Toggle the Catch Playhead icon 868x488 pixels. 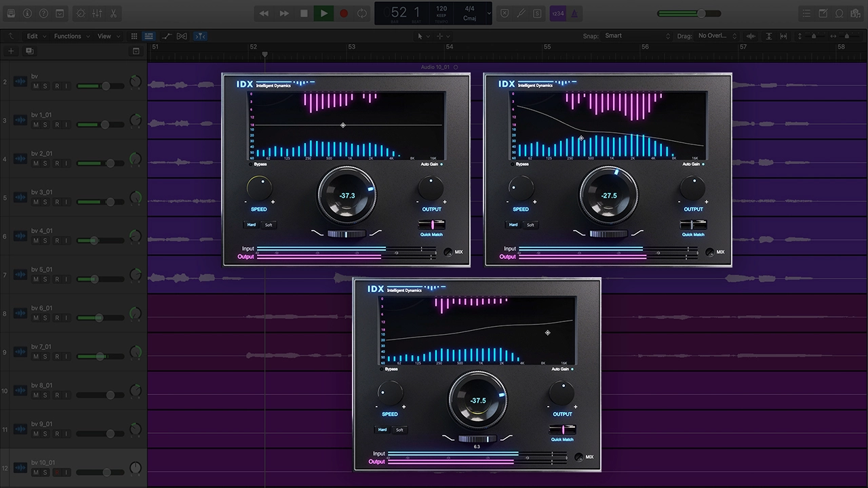(x=201, y=36)
